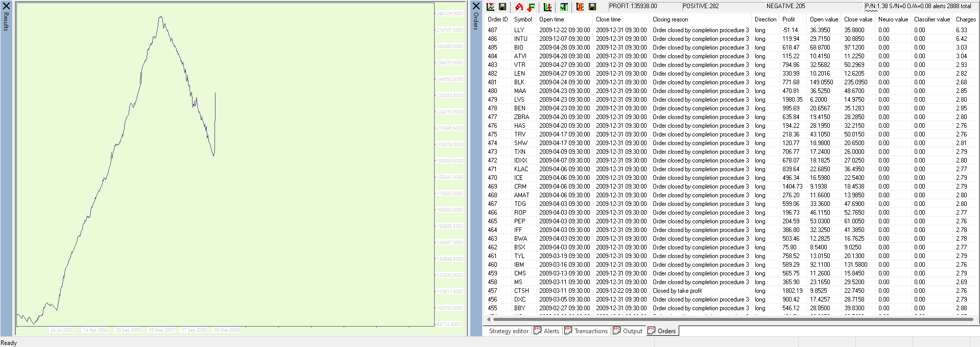Screen dimensions: 980x347
Task: Show the Output tab
Action: tap(628, 331)
